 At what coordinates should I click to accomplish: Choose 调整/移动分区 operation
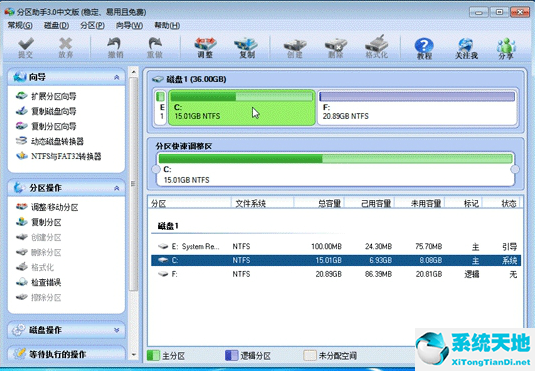click(x=47, y=207)
